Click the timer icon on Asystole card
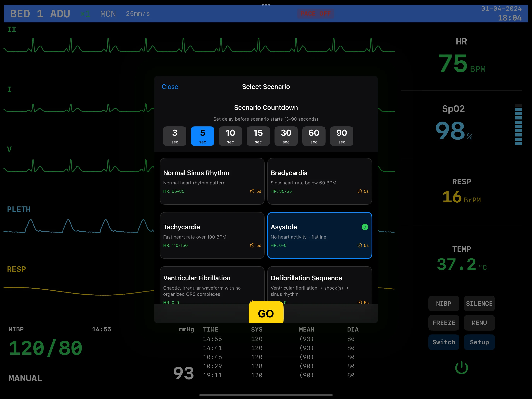 point(360,245)
